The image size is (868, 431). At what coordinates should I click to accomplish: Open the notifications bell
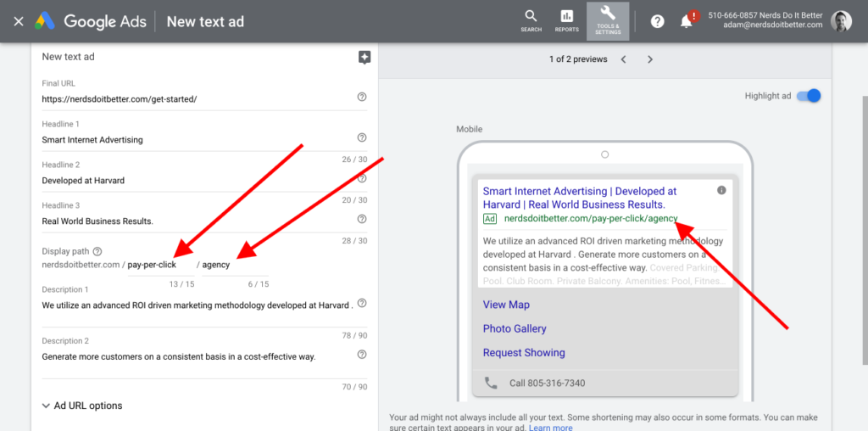coord(687,21)
